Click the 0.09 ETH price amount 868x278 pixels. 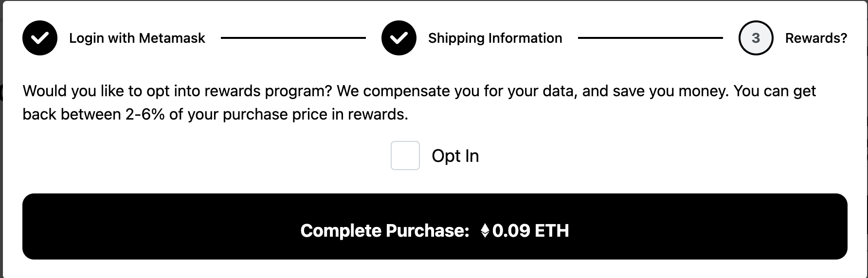pyautogui.click(x=530, y=230)
